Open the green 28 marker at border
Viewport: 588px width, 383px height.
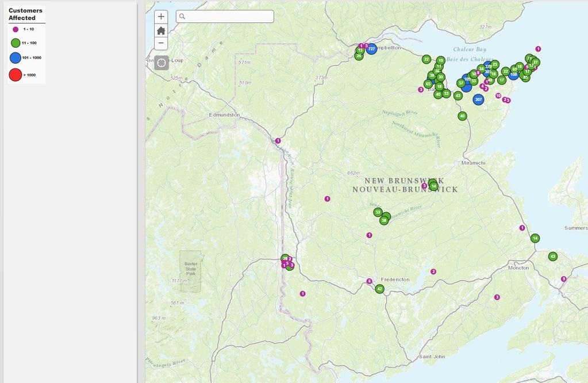tap(285, 258)
